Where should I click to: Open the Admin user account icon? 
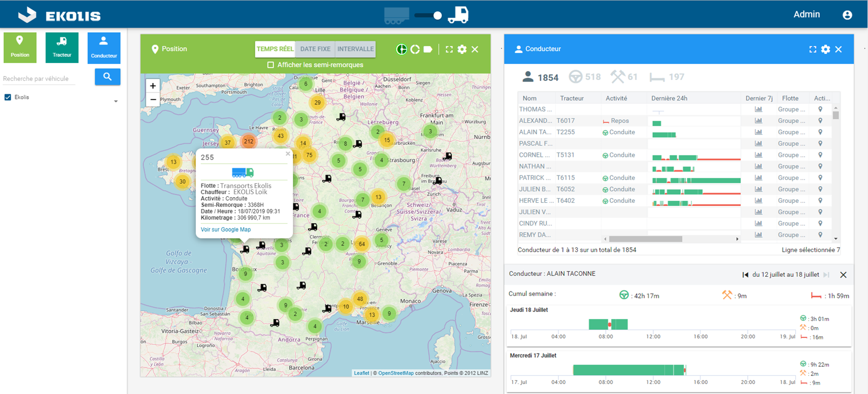pyautogui.click(x=847, y=15)
